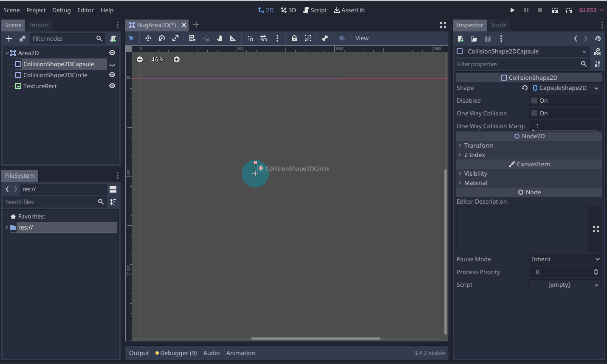
Task: Open the Debugger bottom panel
Action: click(176, 353)
